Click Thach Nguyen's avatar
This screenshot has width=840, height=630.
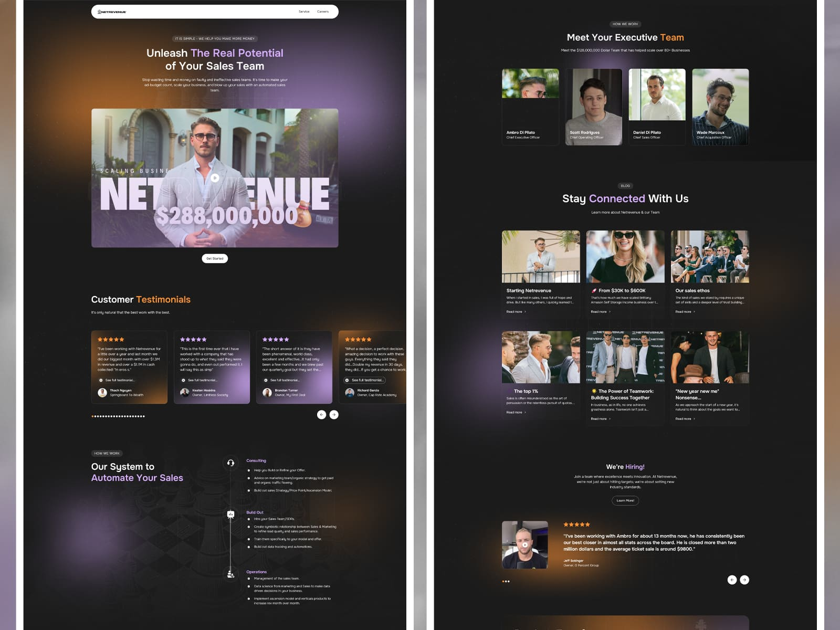[102, 393]
